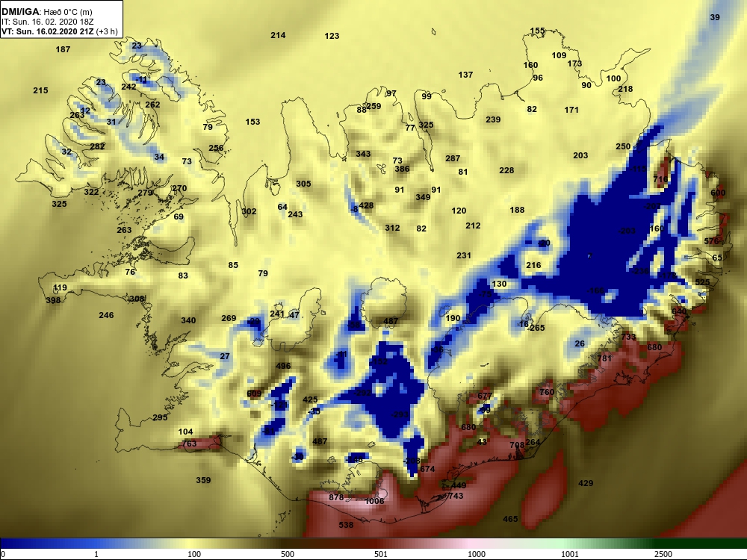This screenshot has height=560, width=747.
Task: Click the value 640 on the east coast
Action: click(x=679, y=311)
